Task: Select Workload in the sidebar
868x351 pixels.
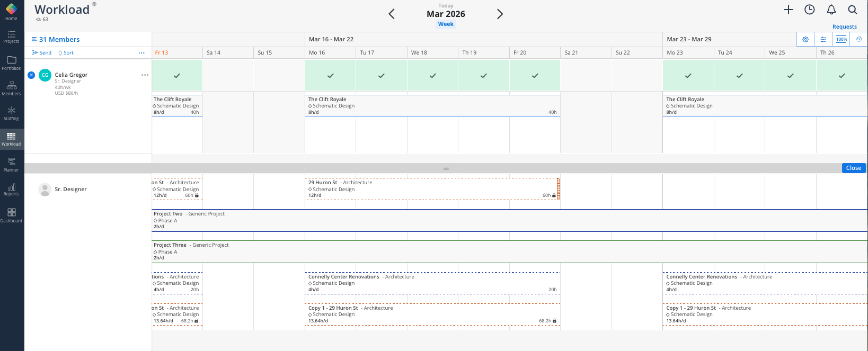Action: pyautogui.click(x=11, y=139)
